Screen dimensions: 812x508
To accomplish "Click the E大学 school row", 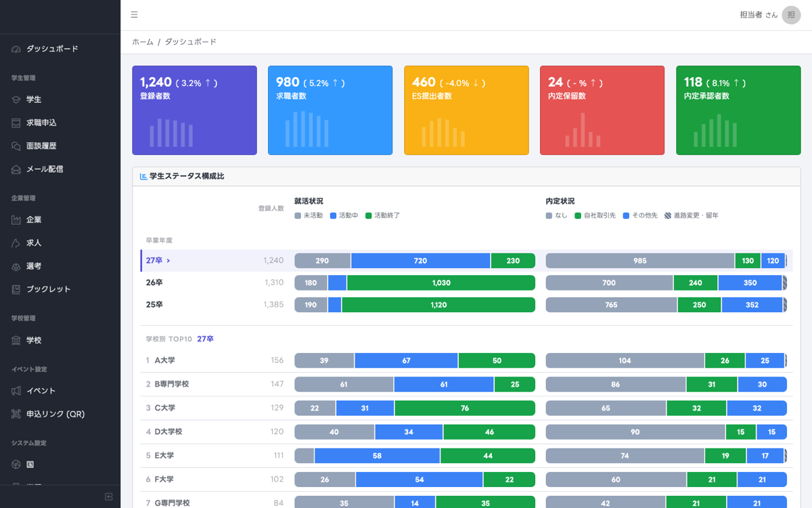I will pyautogui.click(x=466, y=455).
